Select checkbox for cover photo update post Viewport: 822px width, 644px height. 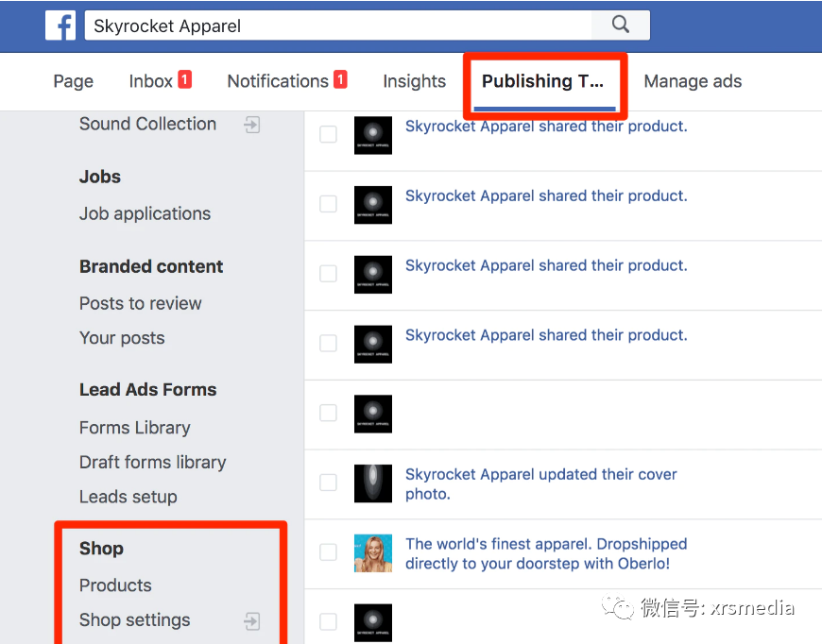328,483
